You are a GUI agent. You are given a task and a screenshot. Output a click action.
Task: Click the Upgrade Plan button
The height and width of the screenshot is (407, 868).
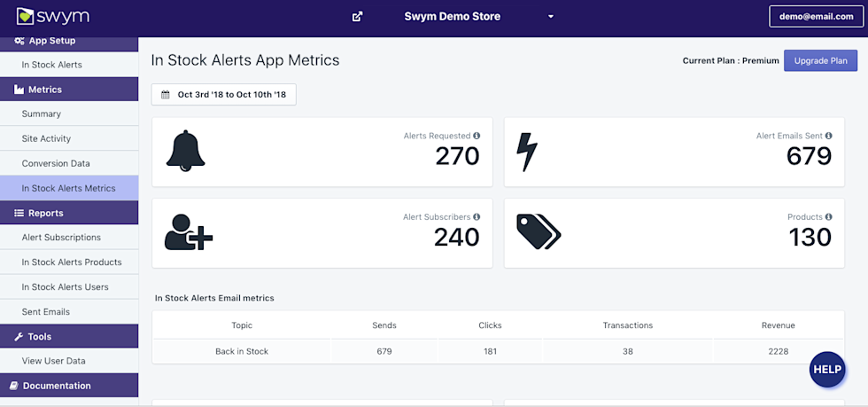click(820, 60)
